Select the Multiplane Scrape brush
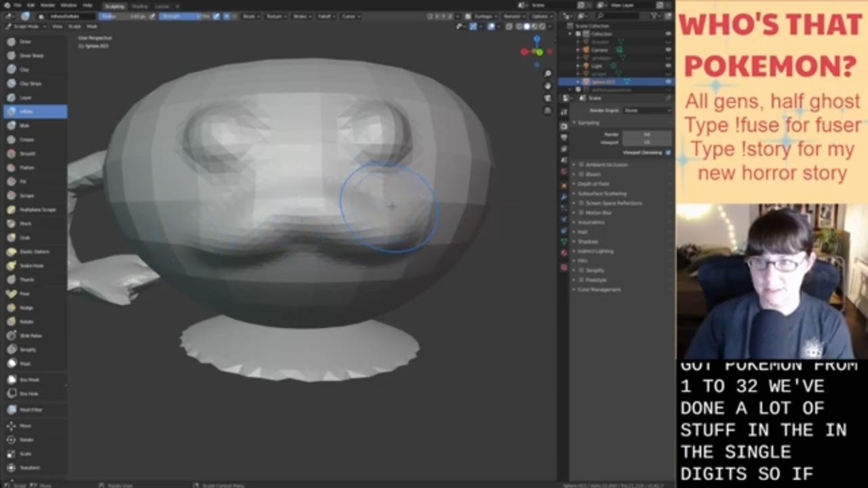Viewport: 868px width, 488px height. (x=34, y=209)
